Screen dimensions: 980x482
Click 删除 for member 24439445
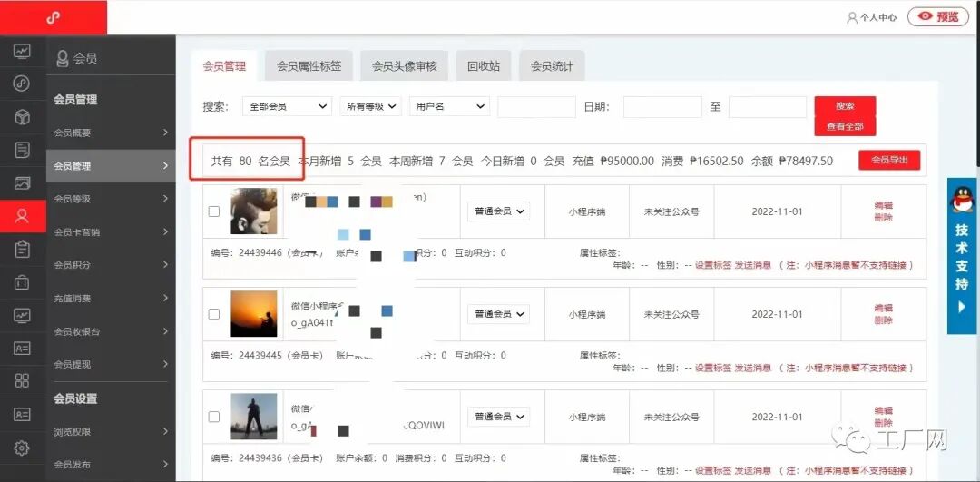tap(884, 320)
